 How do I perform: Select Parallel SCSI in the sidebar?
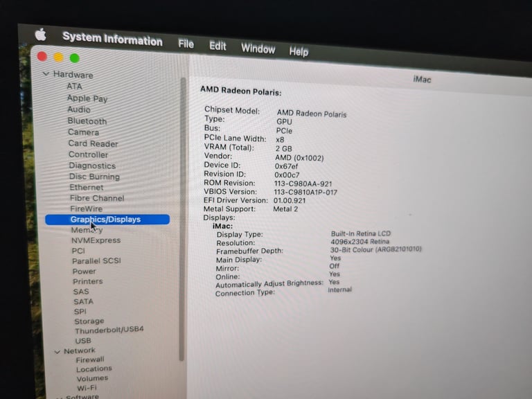coord(96,261)
